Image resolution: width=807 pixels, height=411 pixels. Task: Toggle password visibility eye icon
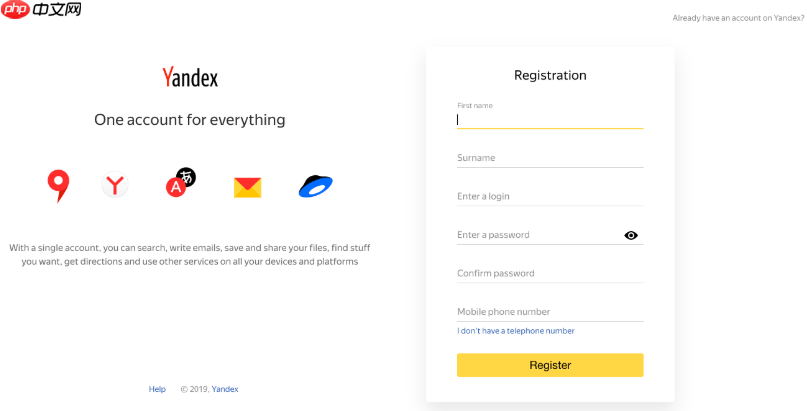[x=631, y=235]
